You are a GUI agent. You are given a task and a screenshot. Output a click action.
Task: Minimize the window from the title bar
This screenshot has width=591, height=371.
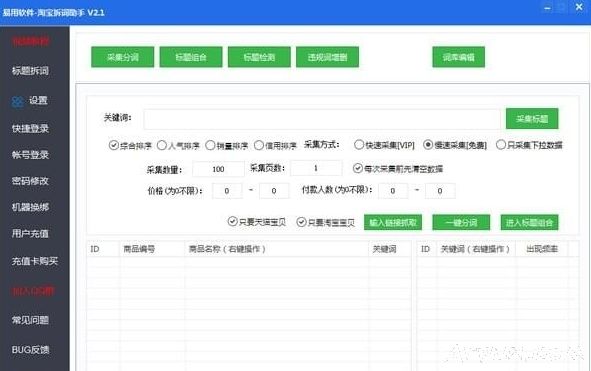pos(547,8)
